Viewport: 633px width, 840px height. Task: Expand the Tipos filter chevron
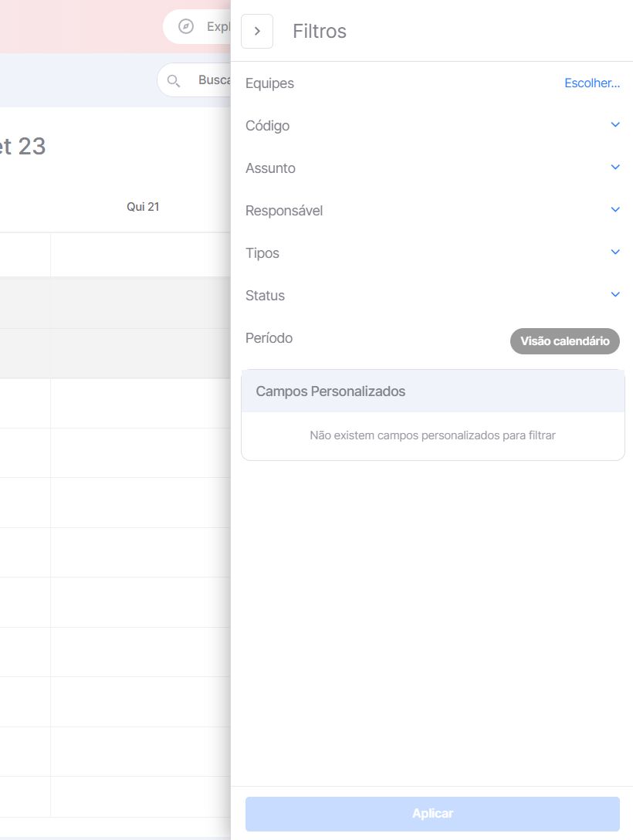(x=615, y=252)
